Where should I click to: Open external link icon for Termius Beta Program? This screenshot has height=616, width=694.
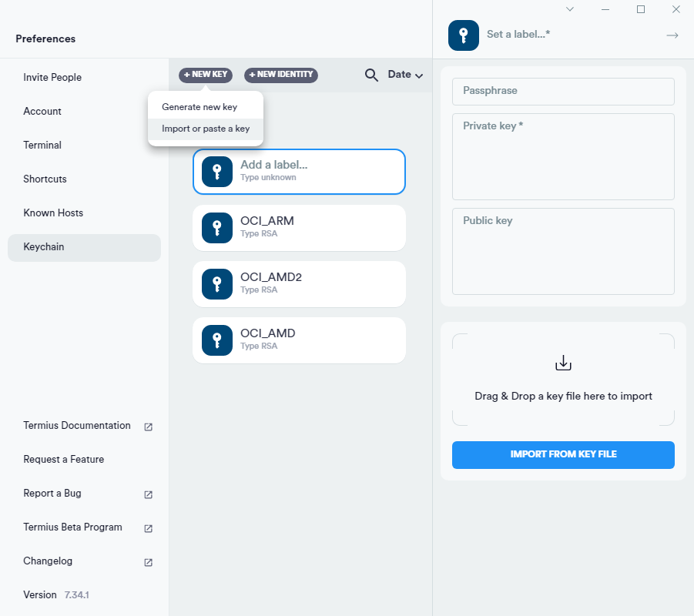coord(148,528)
